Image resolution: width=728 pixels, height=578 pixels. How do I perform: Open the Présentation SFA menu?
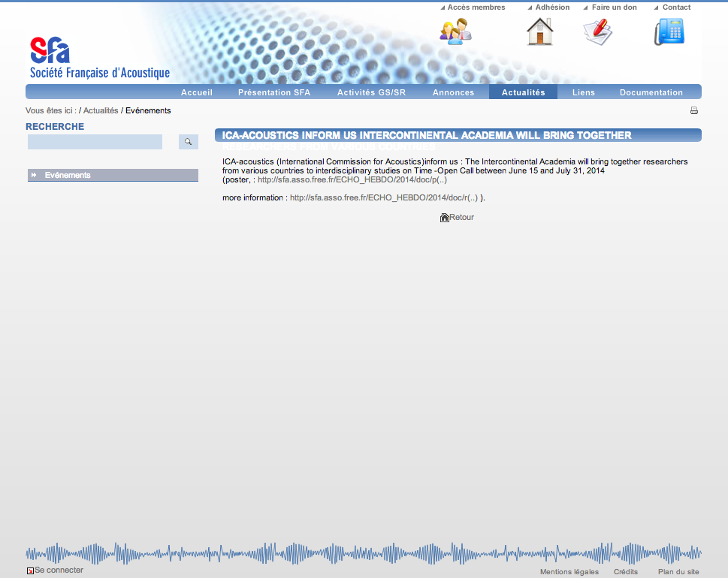(x=274, y=92)
